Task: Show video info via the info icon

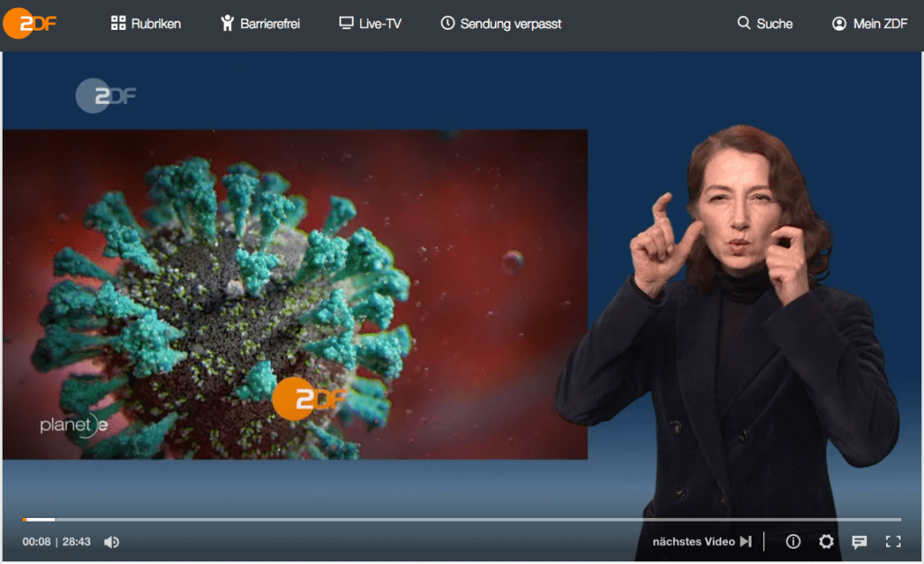Action: (793, 541)
